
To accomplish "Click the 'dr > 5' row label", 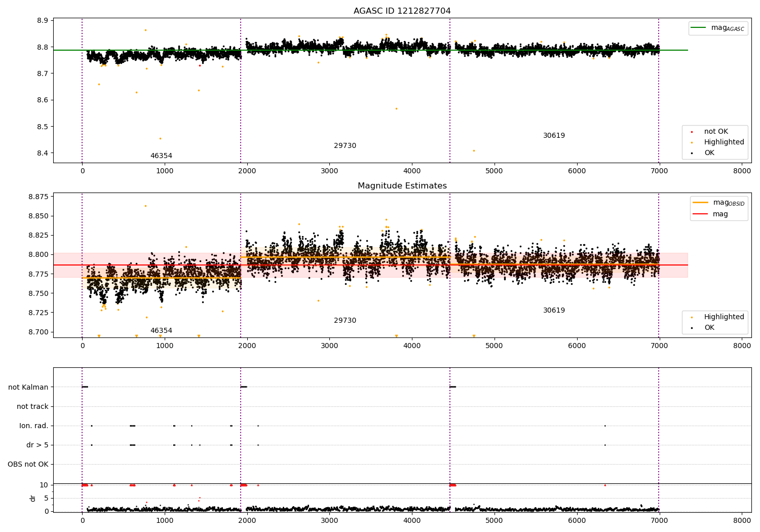I will pos(37,445).
